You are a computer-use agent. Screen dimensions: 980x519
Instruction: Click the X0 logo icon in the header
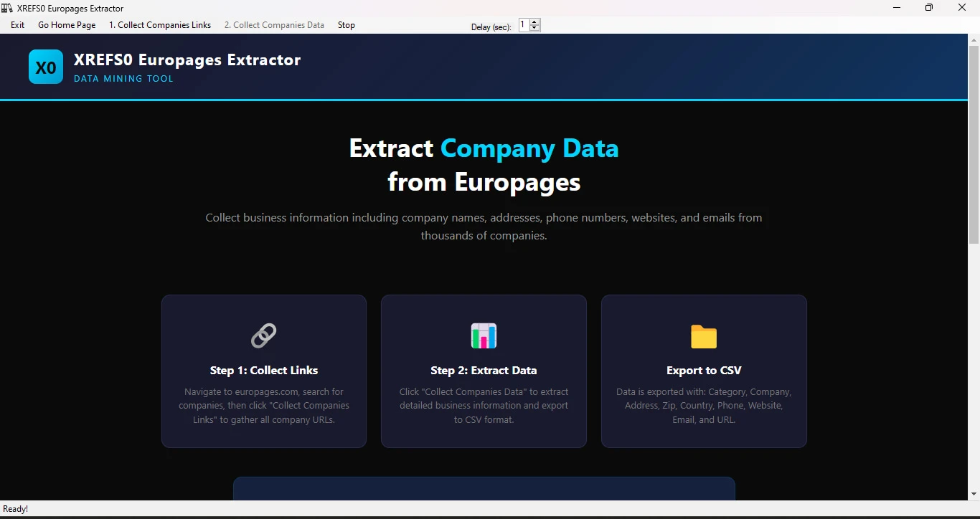click(x=46, y=67)
